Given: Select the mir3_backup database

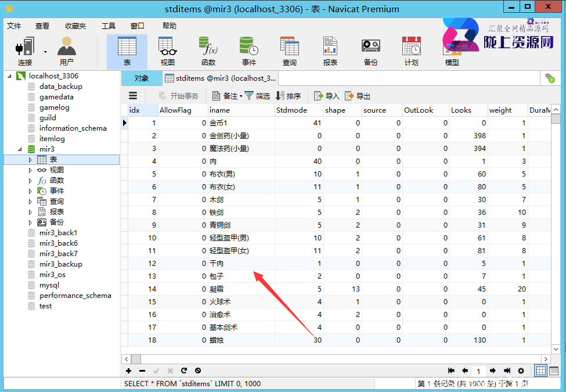Looking at the screenshot, I should pyautogui.click(x=60, y=264).
